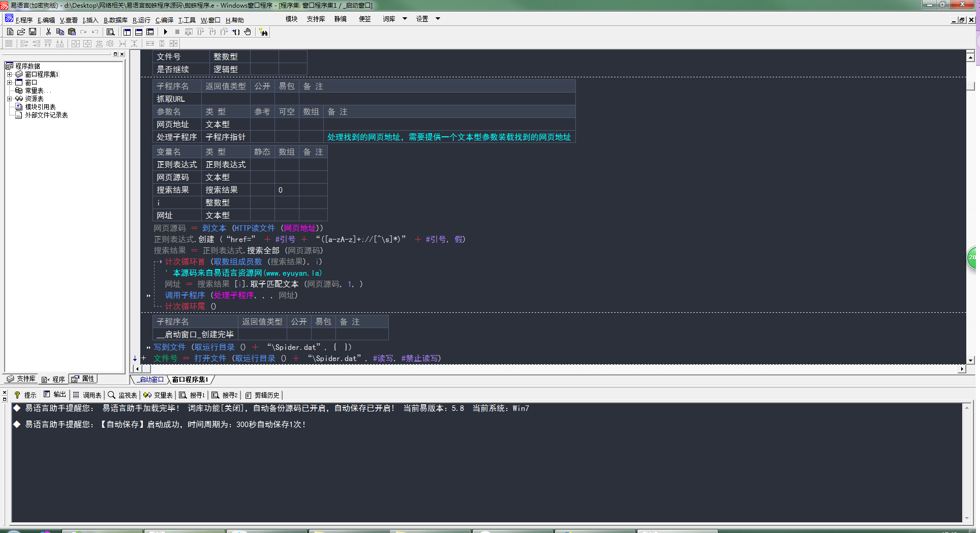Open the C.编译 menu
Screen dimensions: 980x533
164,20
